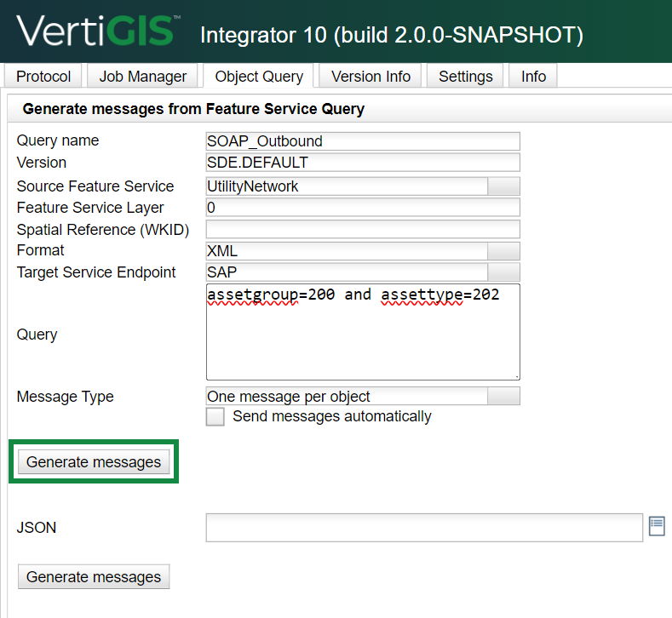Open the Settings tab

pyautogui.click(x=465, y=77)
